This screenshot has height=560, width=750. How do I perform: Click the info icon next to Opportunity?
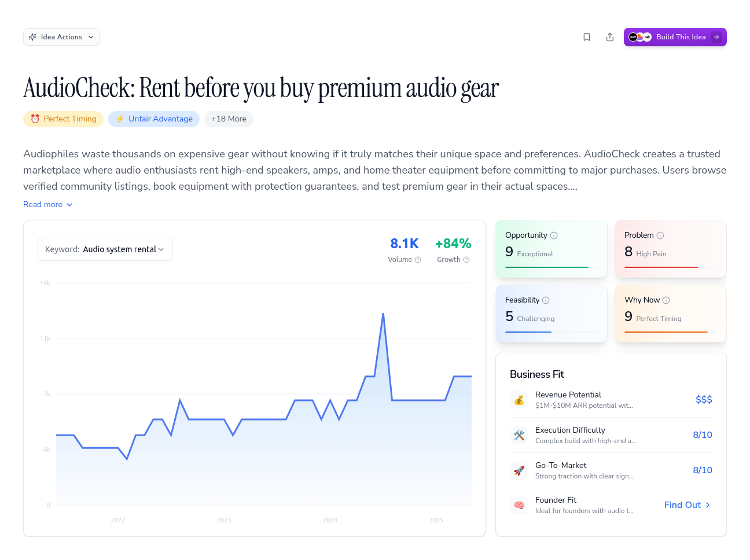pos(554,235)
